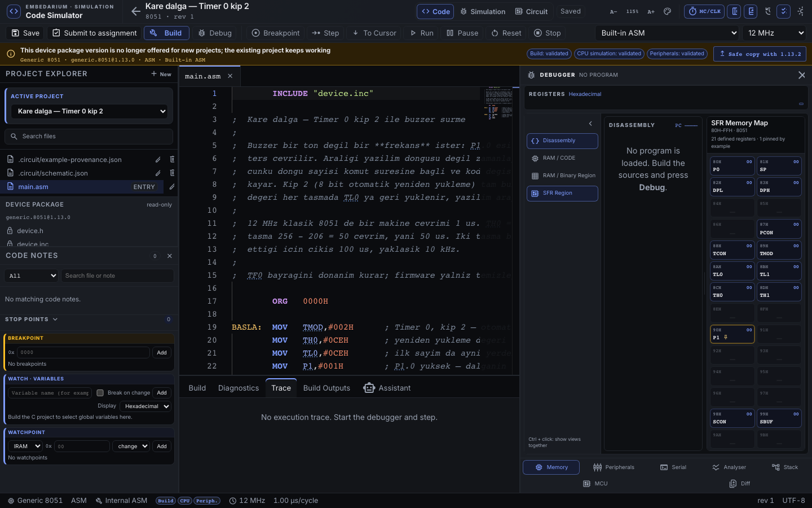Close the Code Notes panel

click(x=170, y=256)
